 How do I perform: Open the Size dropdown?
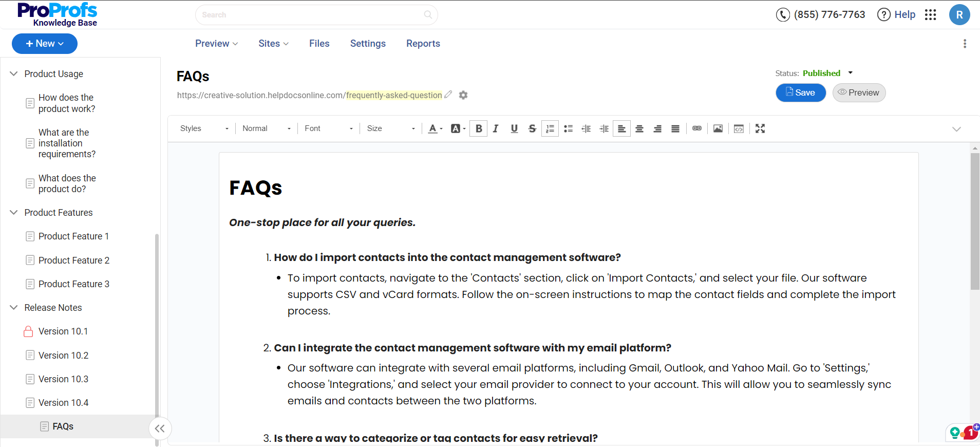click(x=391, y=128)
